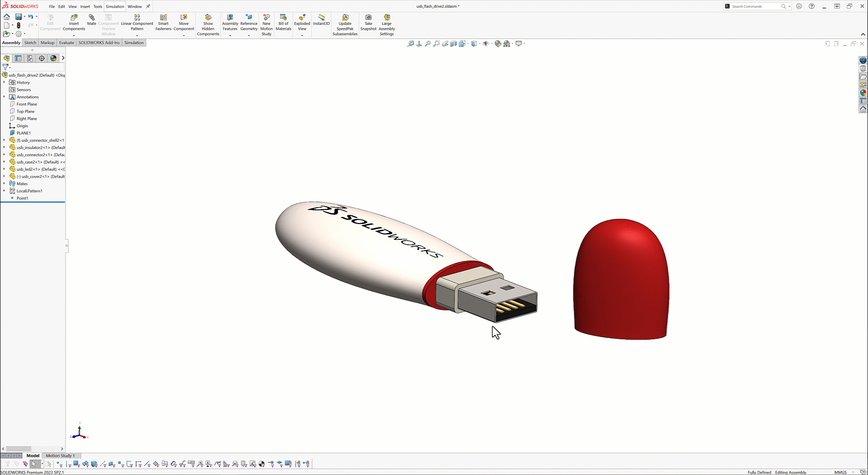This screenshot has height=475, width=868.
Task: Click Apply Scene icon
Action: (507, 44)
